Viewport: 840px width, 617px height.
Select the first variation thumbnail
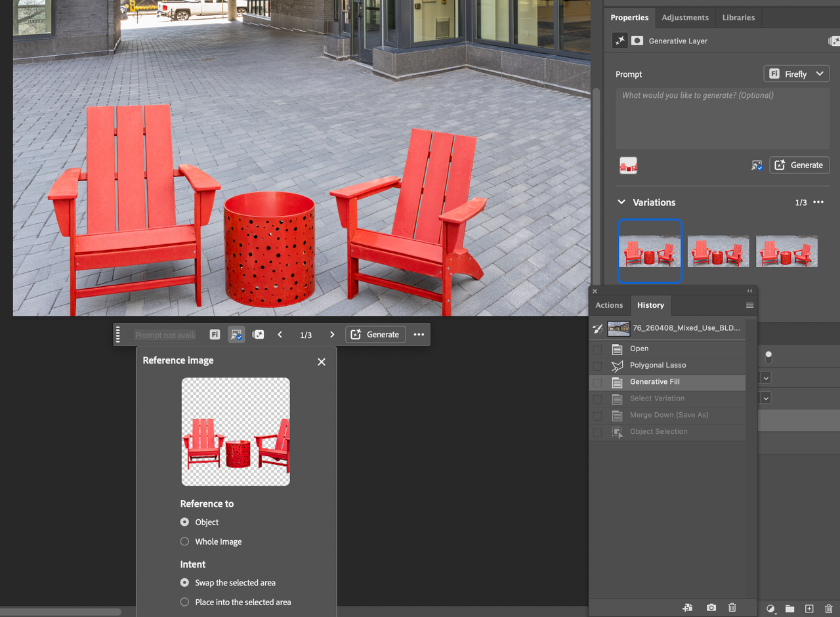coord(650,251)
